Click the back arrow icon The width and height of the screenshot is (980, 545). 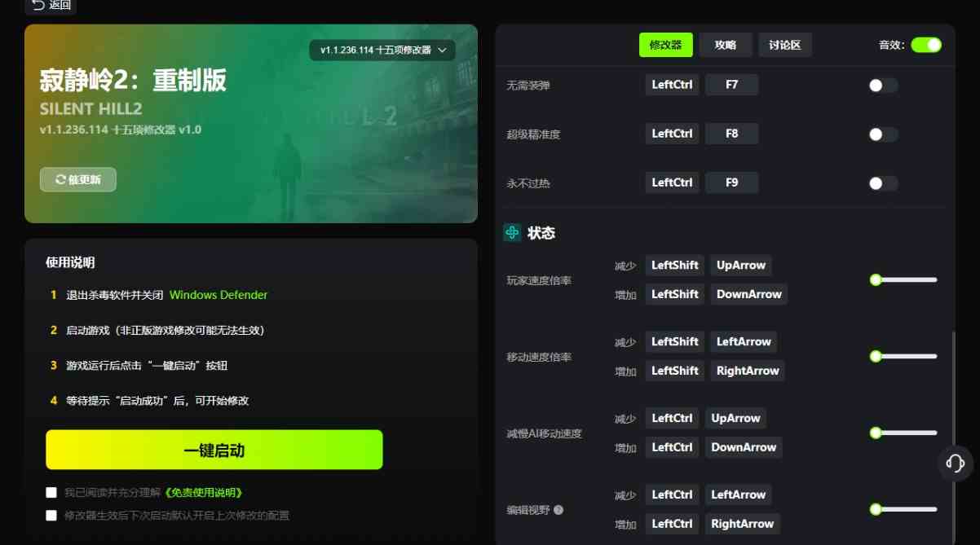click(38, 5)
